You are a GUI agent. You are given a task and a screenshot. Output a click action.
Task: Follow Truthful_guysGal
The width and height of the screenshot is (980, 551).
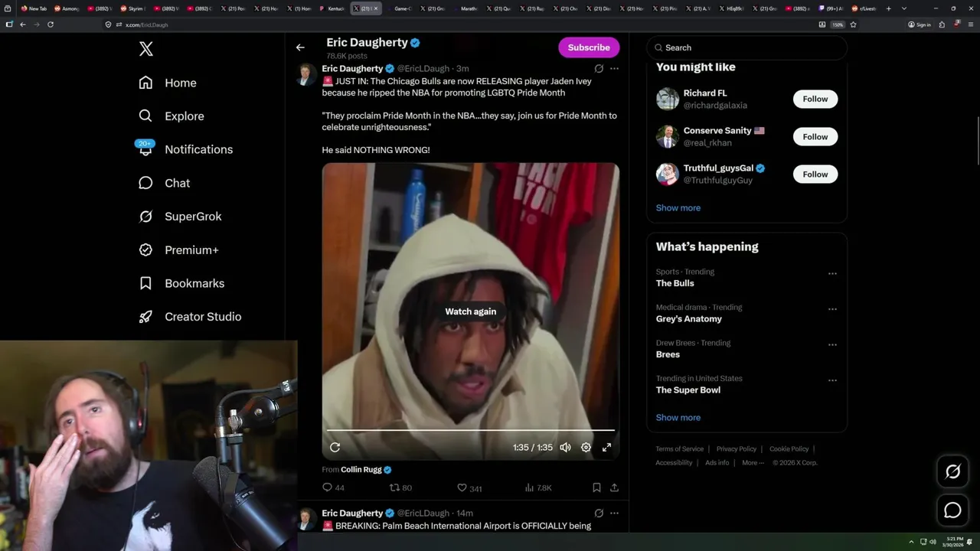pos(815,174)
